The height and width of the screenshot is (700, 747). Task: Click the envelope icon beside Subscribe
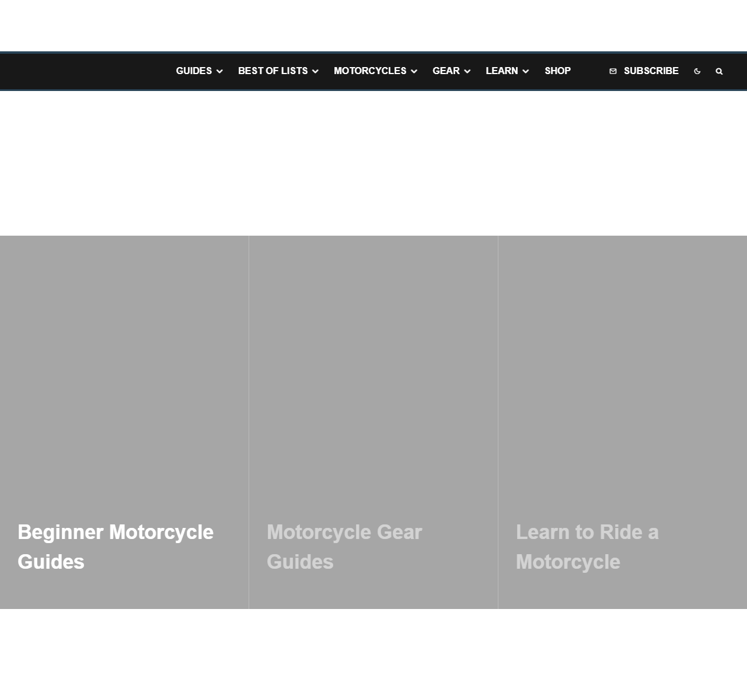(613, 71)
